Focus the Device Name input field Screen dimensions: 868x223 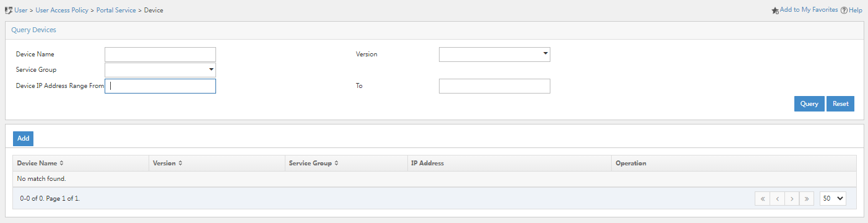tap(160, 55)
